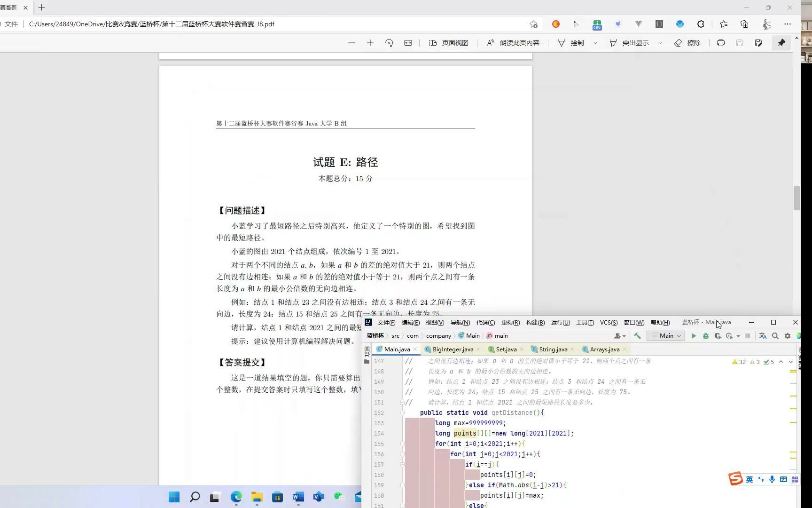This screenshot has width=812, height=508.
Task: Choose highlighter color via 突出显示 chevron
Action: click(x=661, y=43)
